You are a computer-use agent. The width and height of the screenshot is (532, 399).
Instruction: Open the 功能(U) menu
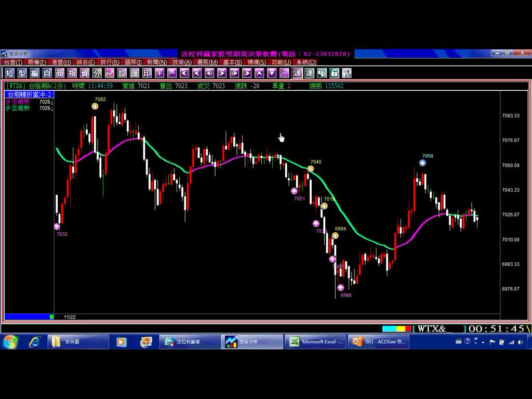tap(281, 62)
